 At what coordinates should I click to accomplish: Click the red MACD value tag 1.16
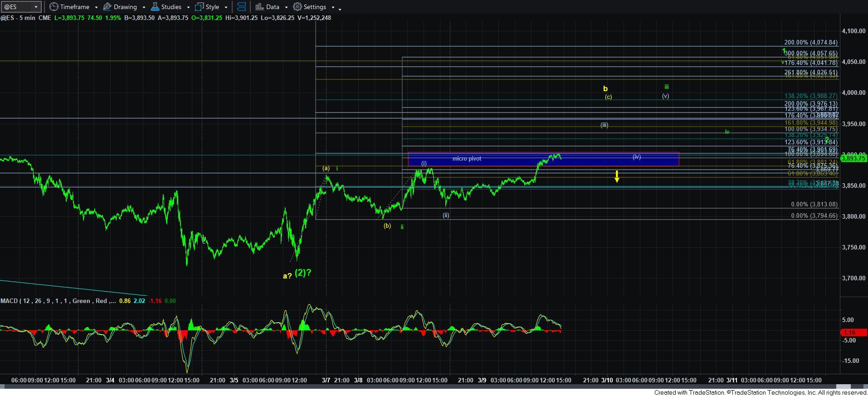(854, 332)
